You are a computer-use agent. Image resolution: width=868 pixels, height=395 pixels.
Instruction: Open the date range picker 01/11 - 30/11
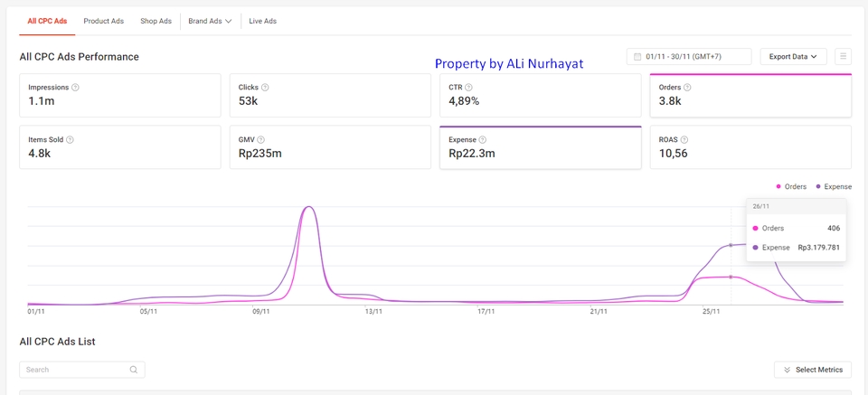(688, 57)
